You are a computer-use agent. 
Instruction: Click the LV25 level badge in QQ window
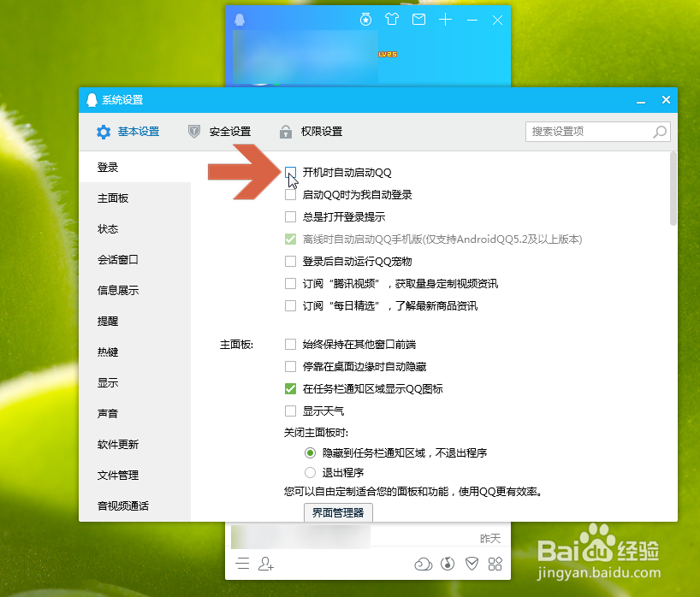click(388, 55)
